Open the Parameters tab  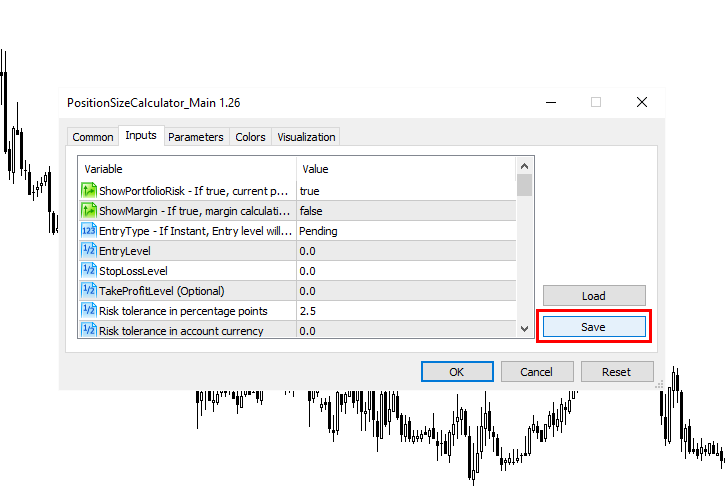(196, 137)
